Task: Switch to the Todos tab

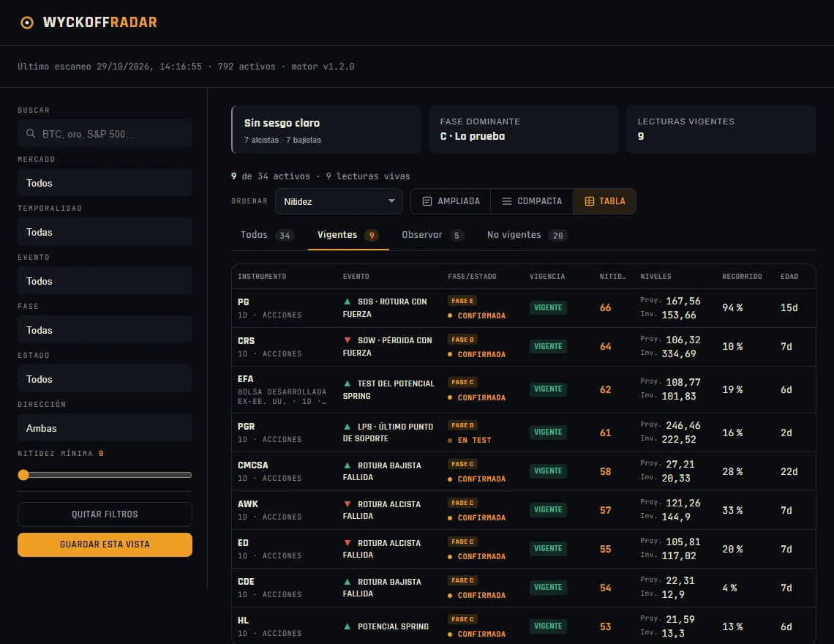Action: click(267, 235)
